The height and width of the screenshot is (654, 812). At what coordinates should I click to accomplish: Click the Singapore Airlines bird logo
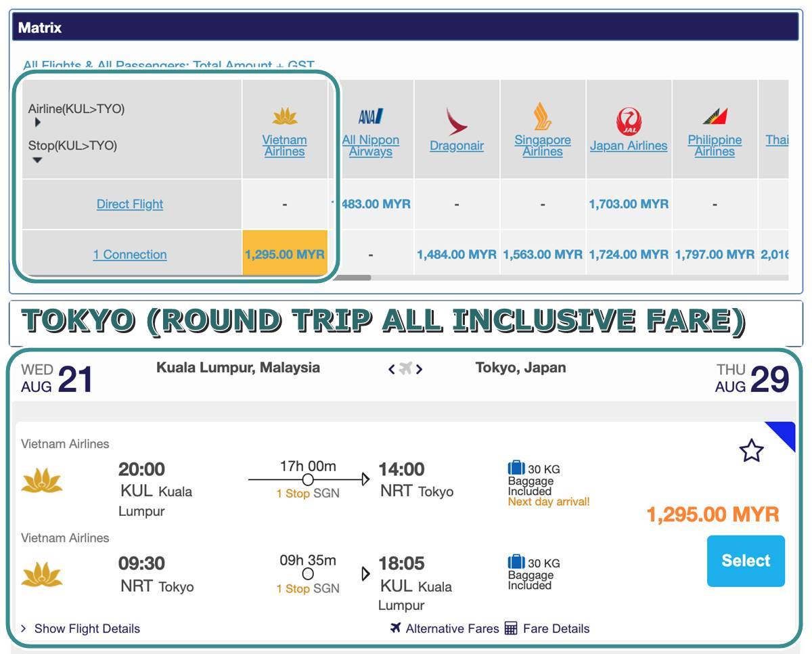543,116
